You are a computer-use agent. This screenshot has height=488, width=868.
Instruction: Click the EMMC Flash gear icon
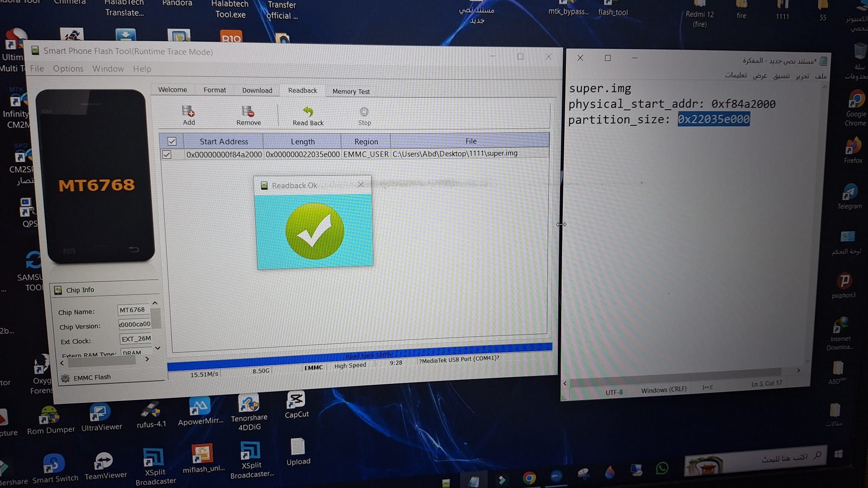65,378
